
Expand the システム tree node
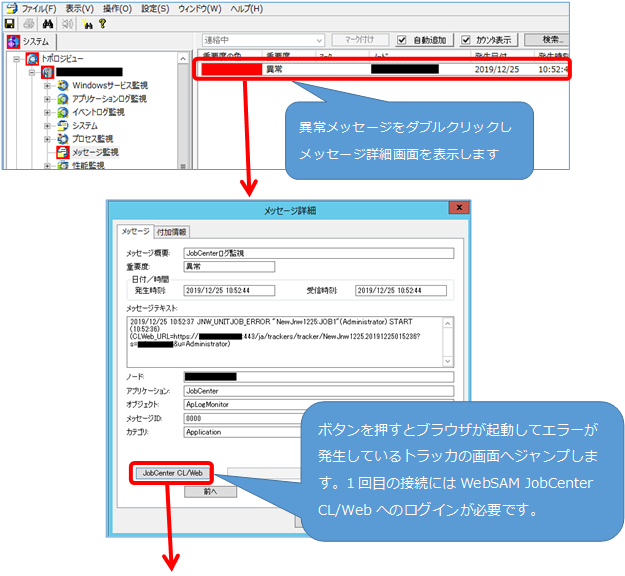pyautogui.click(x=47, y=126)
